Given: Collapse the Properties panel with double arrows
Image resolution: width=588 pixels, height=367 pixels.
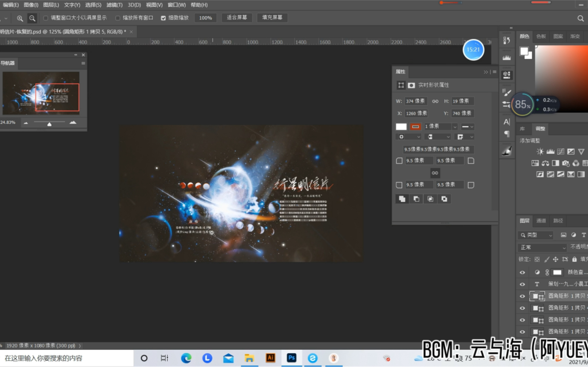Looking at the screenshot, I should pos(486,72).
